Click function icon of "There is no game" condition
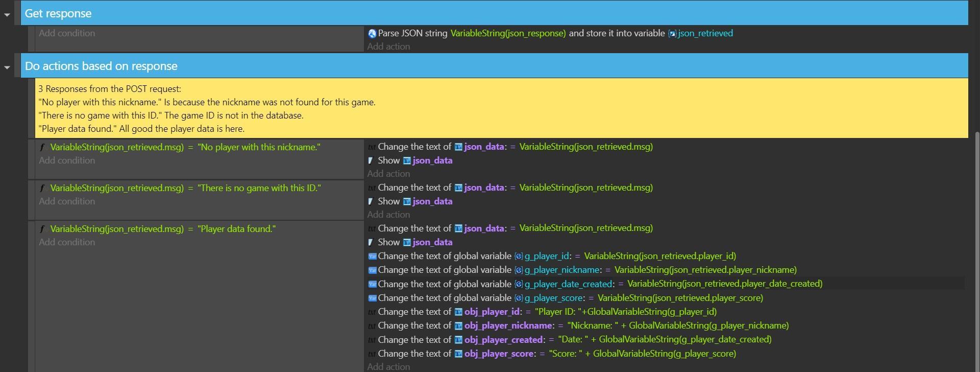 pos(43,188)
